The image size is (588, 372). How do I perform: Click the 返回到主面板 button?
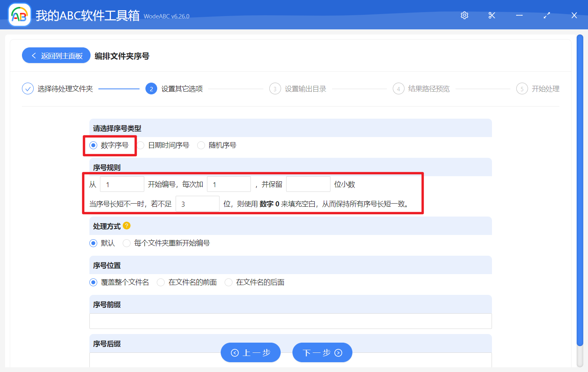click(56, 55)
